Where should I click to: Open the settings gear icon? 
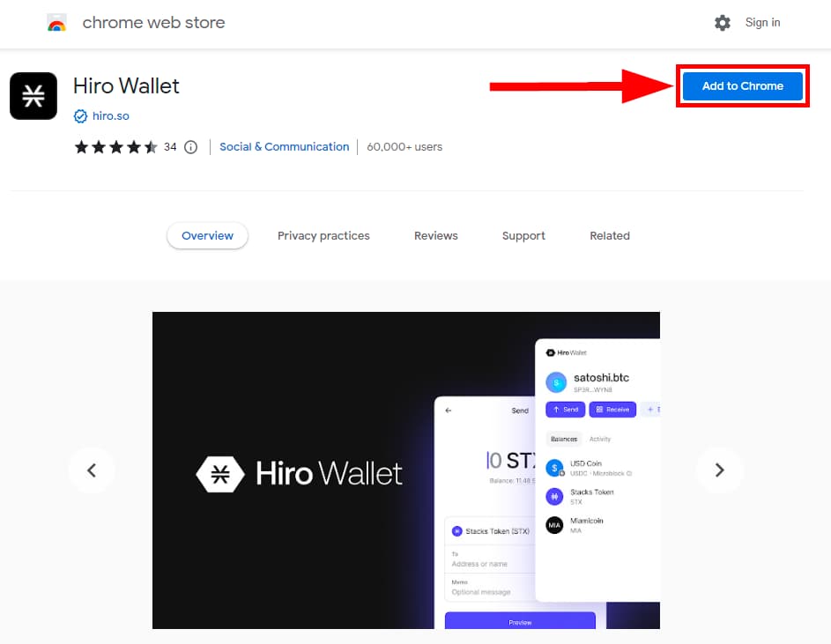[722, 23]
